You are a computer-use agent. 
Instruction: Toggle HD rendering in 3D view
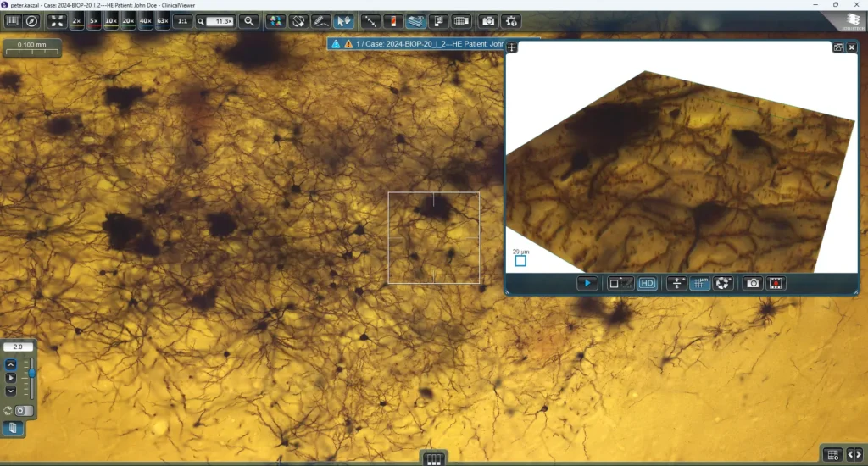[647, 283]
